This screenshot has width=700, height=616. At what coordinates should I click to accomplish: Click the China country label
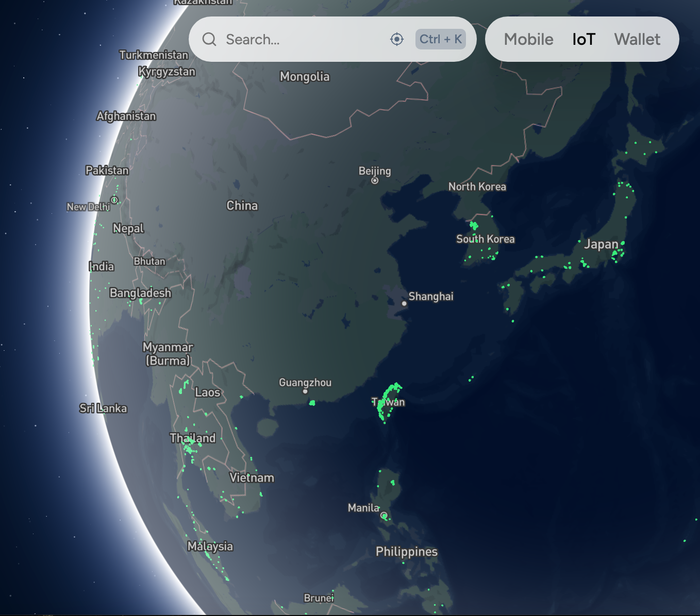(x=242, y=206)
